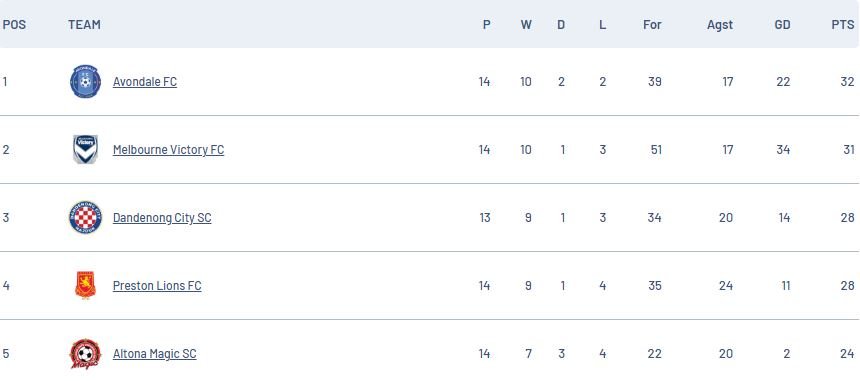Open the Dandenong City SC team link
The width and height of the screenshot is (860, 381).
click(162, 218)
